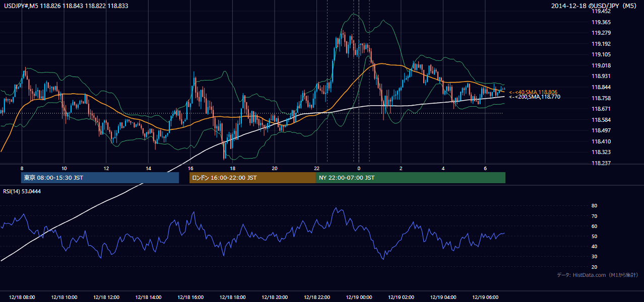Click the 12/18 10:00 time label

point(63,297)
